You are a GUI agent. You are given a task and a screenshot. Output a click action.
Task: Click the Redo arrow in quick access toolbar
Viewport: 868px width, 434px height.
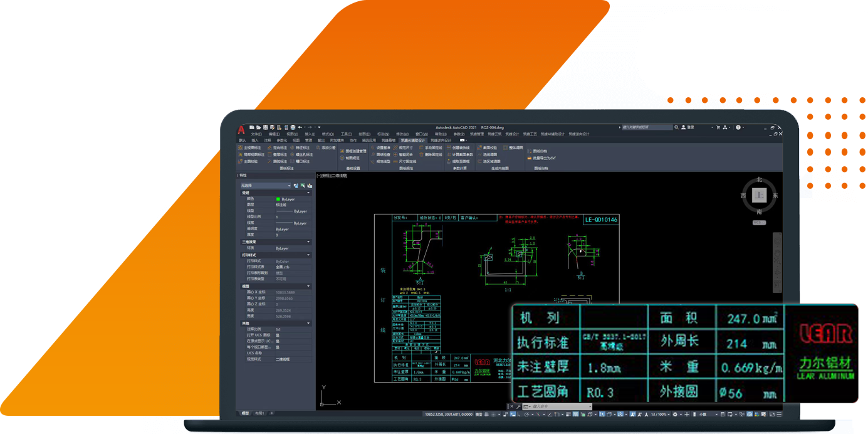coord(310,127)
